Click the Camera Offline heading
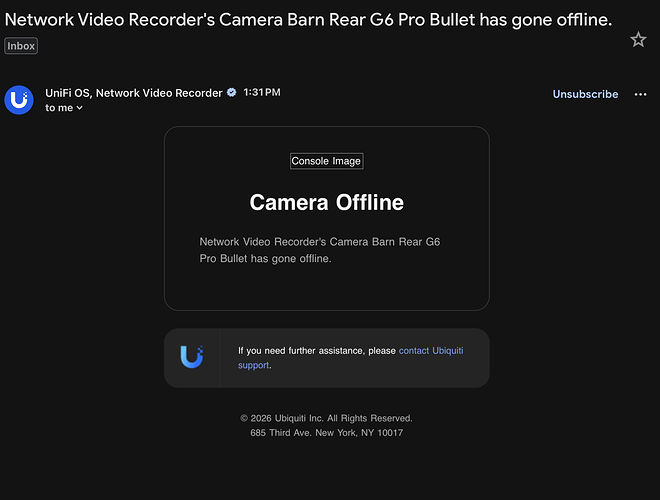 (x=327, y=202)
